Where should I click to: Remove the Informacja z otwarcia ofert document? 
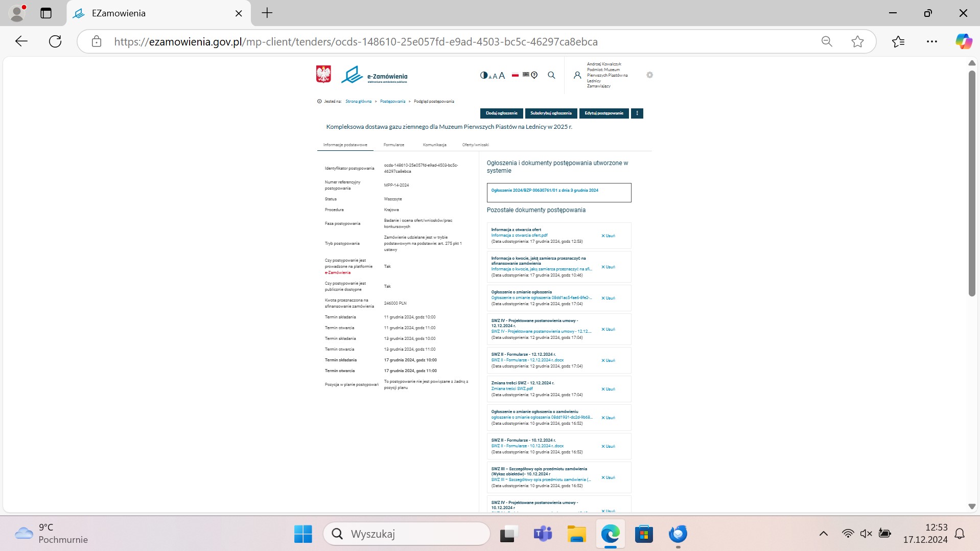608,236
